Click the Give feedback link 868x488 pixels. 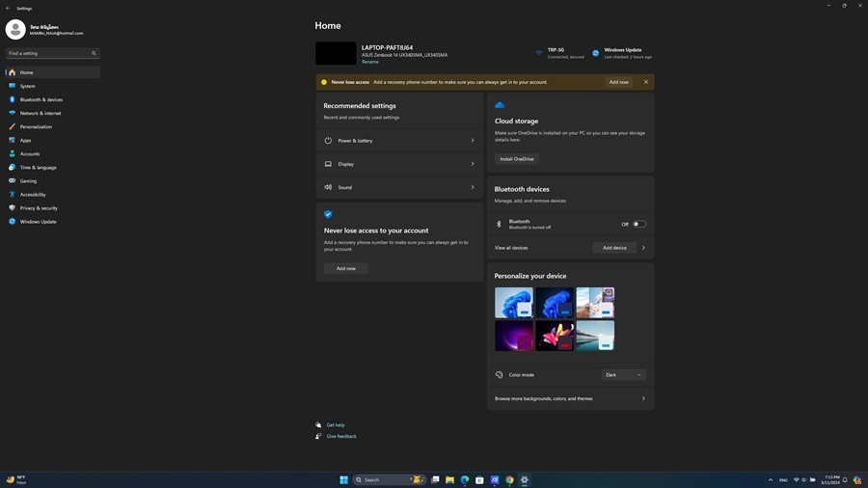(340, 436)
